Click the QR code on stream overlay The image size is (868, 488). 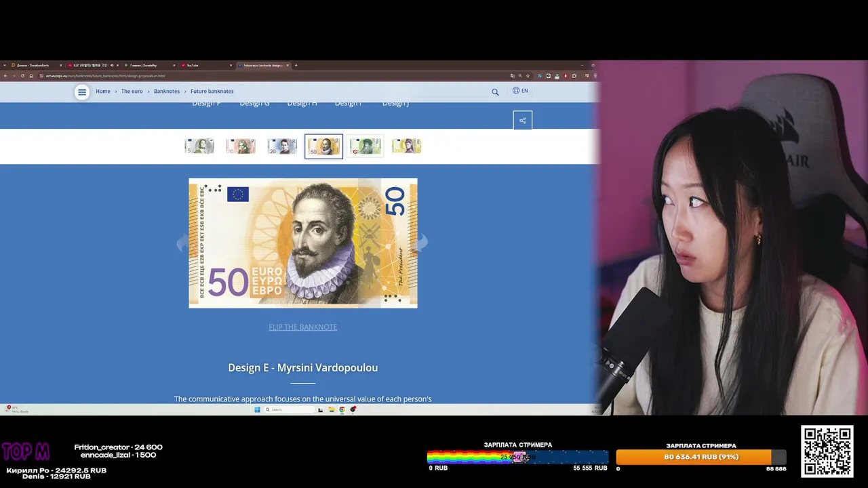pyautogui.click(x=827, y=452)
